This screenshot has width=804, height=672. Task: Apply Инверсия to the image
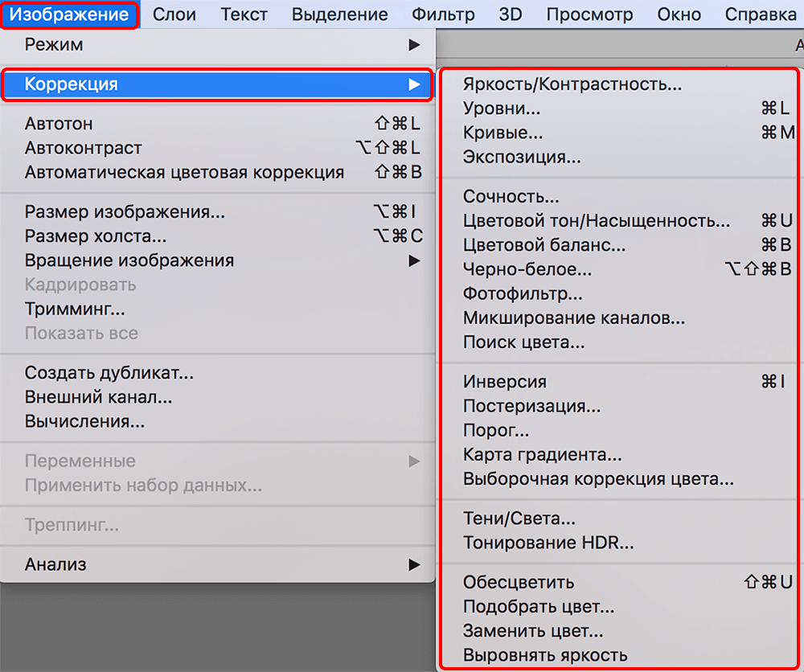coord(505,382)
